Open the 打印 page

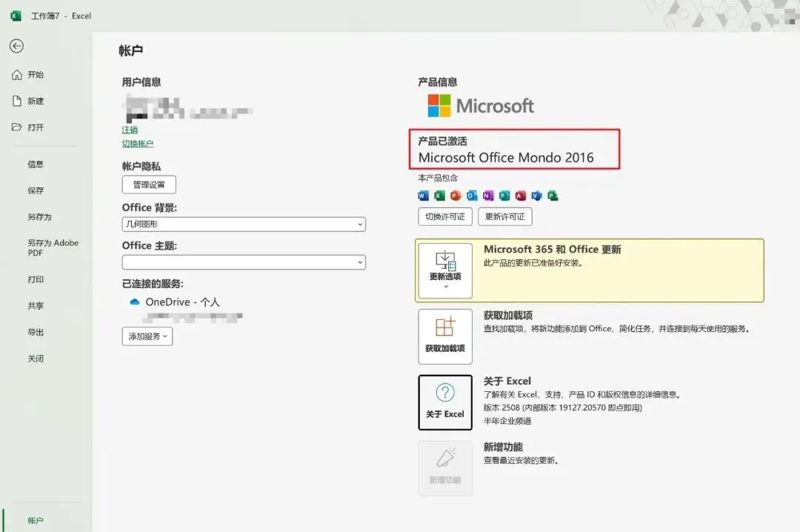click(36, 279)
